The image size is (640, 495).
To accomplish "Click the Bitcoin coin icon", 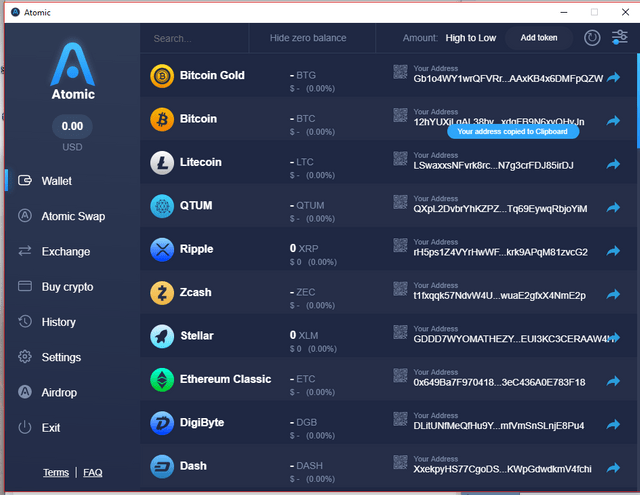I will (162, 119).
